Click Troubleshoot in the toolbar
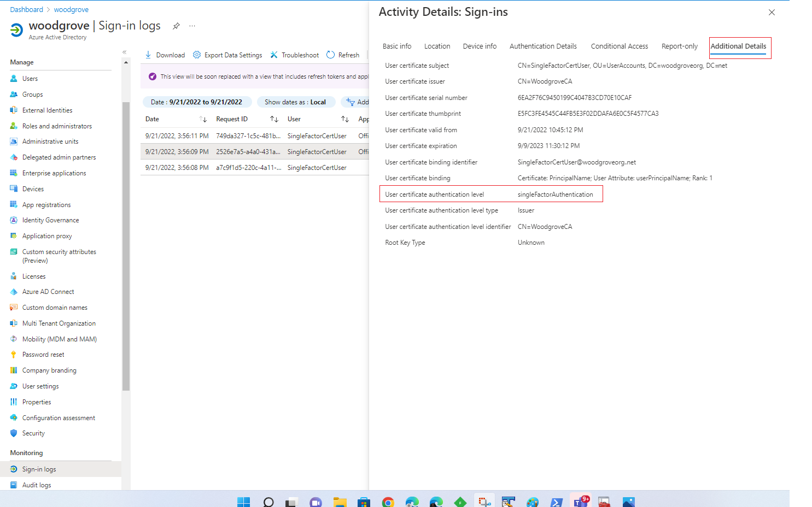812x507 pixels. coord(294,55)
